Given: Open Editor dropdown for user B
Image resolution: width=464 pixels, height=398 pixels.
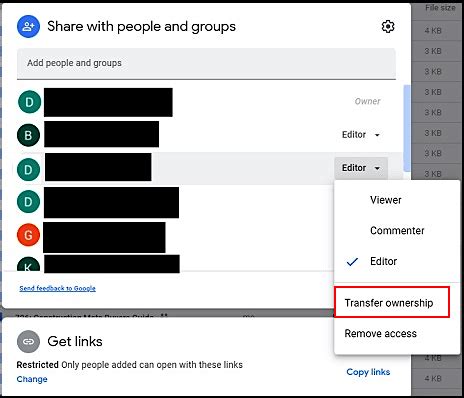Looking at the screenshot, I should pos(361,135).
